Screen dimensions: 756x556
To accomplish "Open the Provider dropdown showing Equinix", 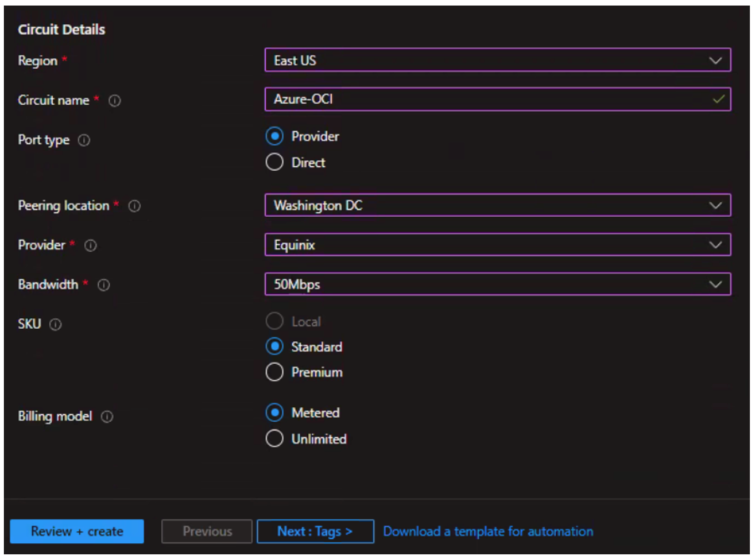I will point(497,245).
